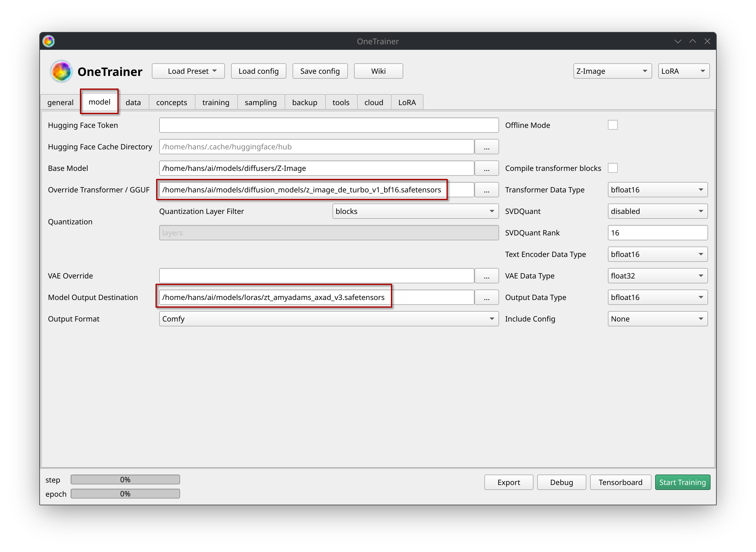
Task: Launch Tensorboard
Action: pos(621,482)
